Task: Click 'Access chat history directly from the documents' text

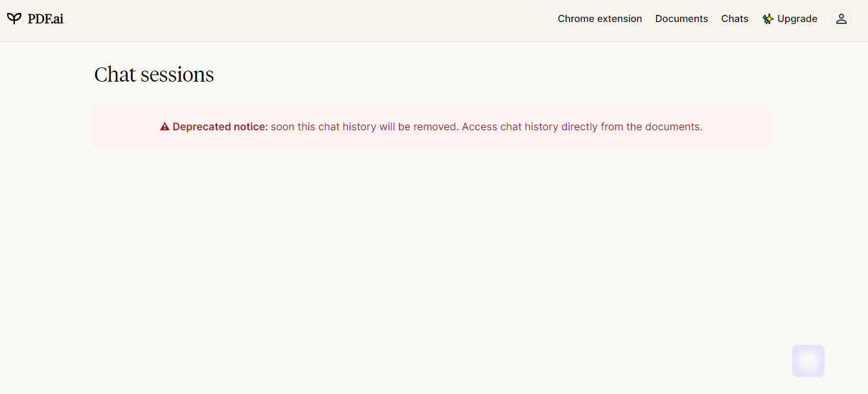Action: coord(582,127)
